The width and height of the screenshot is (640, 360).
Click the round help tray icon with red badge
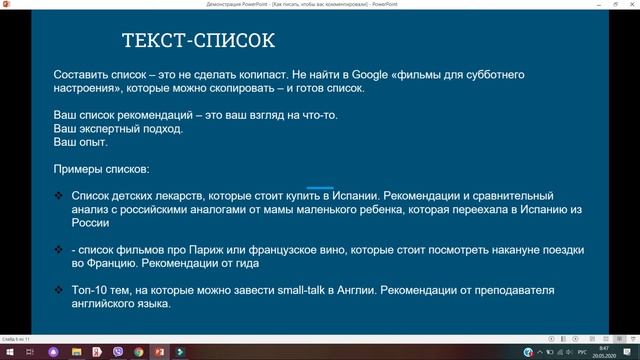tap(528, 352)
